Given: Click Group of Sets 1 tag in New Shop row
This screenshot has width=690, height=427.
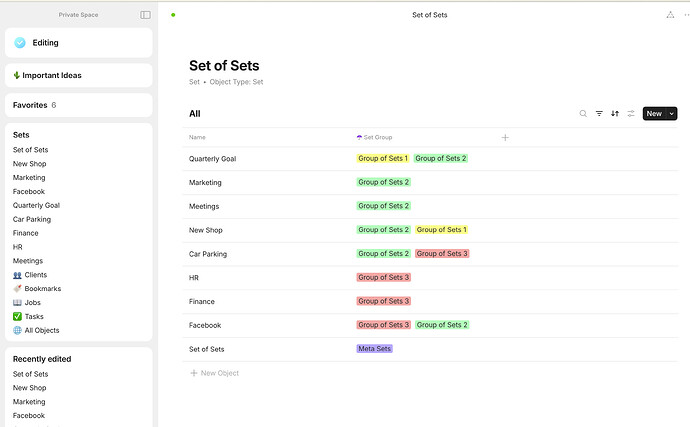Looking at the screenshot, I should pos(441,230).
